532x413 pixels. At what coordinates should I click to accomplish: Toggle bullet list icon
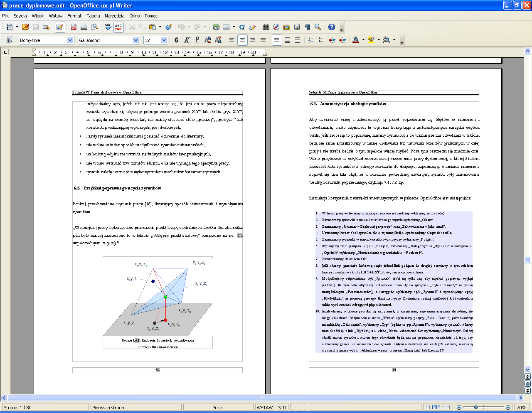pyautogui.click(x=322, y=40)
